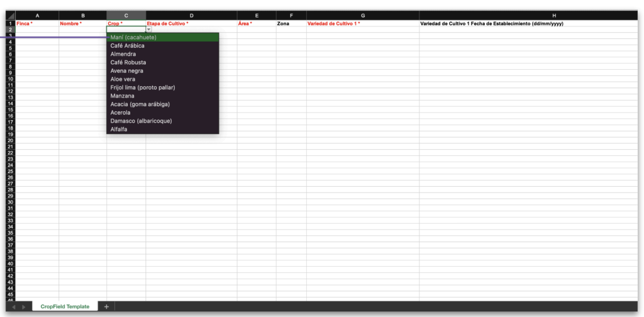Select column D header

pyautogui.click(x=191, y=16)
